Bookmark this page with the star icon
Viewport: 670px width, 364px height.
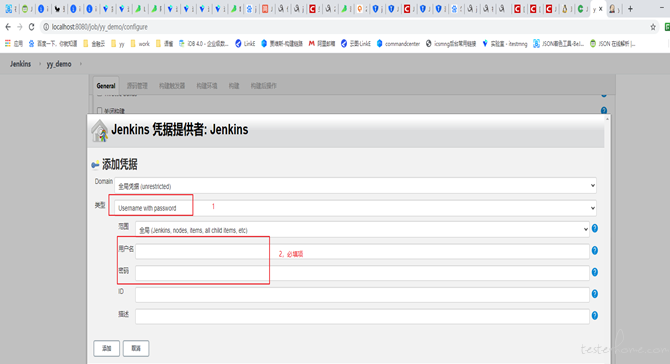click(653, 27)
